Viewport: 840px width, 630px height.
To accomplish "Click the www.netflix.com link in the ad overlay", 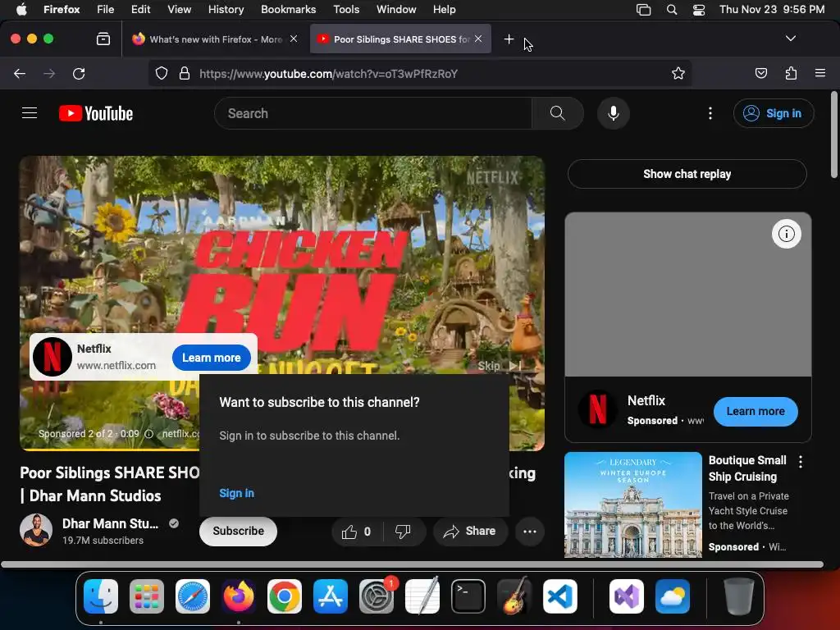I will [116, 365].
